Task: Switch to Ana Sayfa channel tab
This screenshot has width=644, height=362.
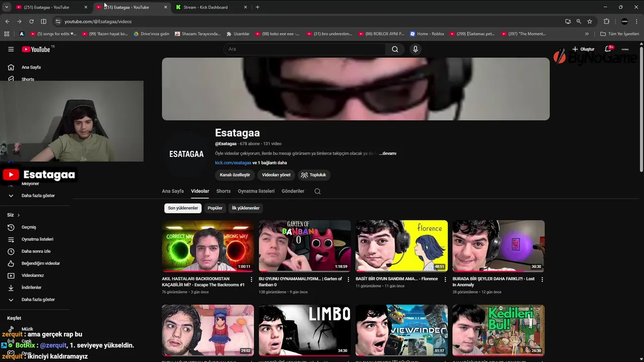Action: pos(173,191)
